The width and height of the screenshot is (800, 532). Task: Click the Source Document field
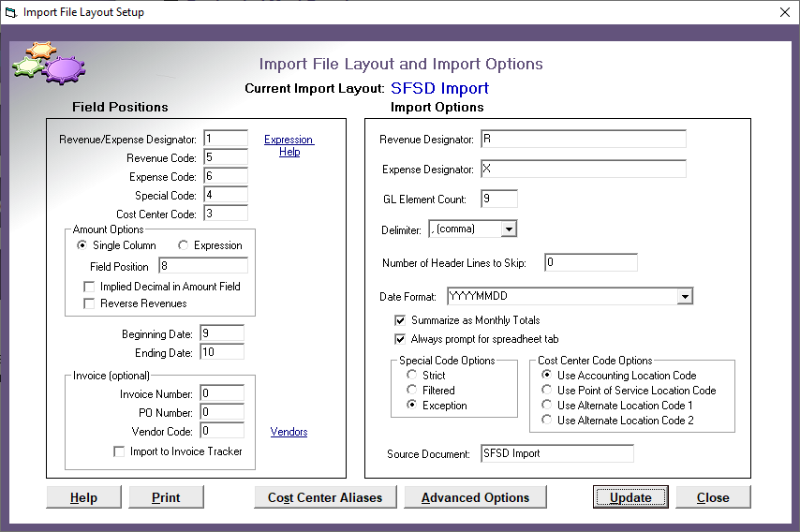(557, 453)
